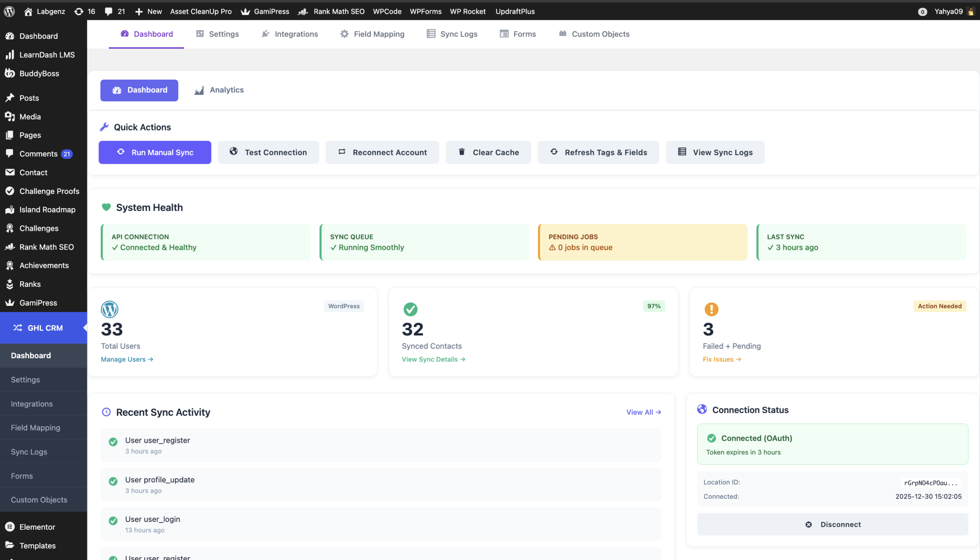
Task: Open the Field Mapping tab
Action: pos(372,34)
